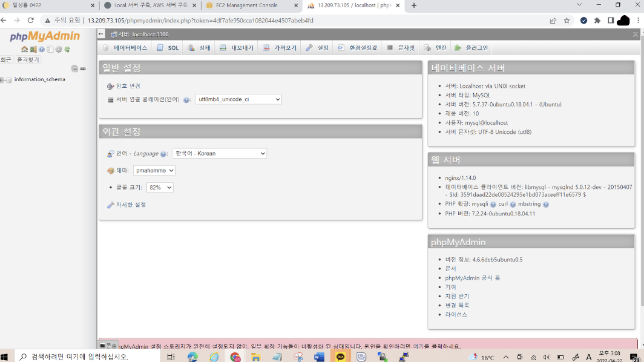The height and width of the screenshot is (362, 644).
Task: Bookmark this page with star icon
Action: click(x=567, y=21)
